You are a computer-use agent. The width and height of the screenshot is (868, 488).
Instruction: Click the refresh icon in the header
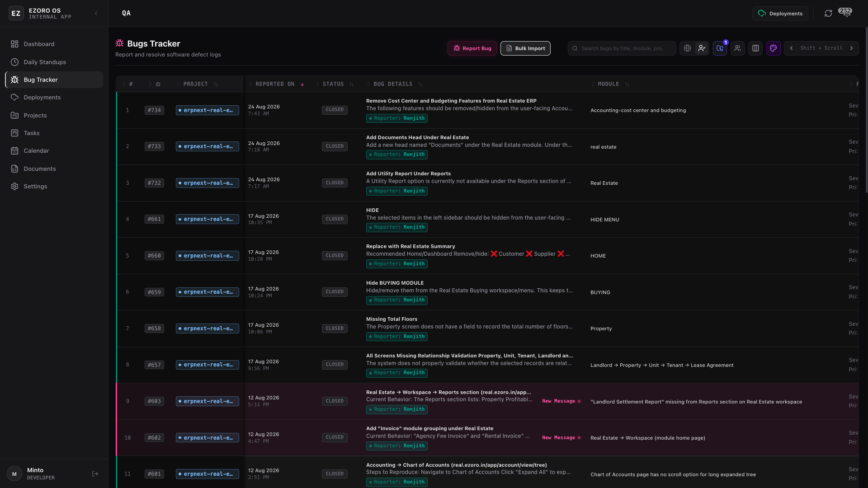coord(828,14)
